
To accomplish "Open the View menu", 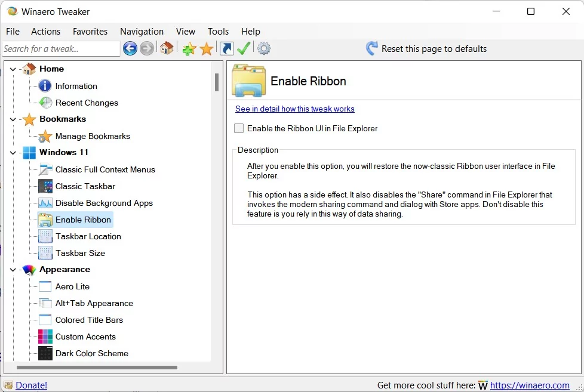I will tap(186, 32).
